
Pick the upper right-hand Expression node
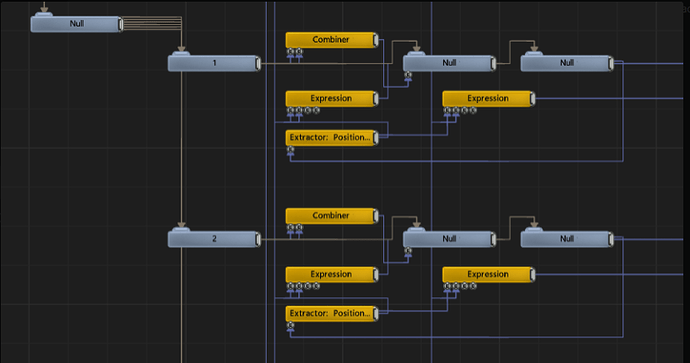(x=488, y=99)
